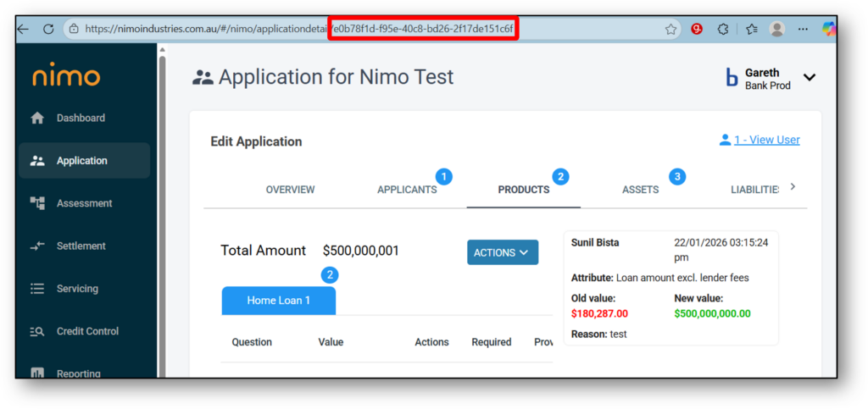Reload the page with refresh button
This screenshot has width=868, height=409.
48,29
